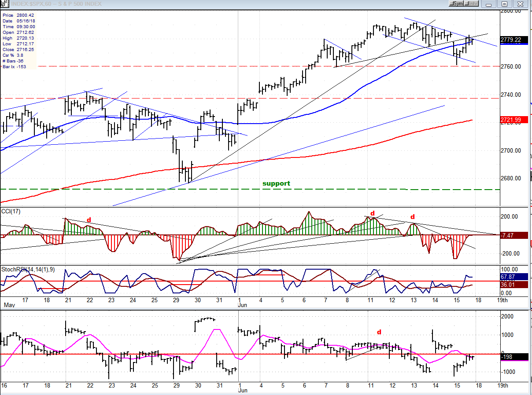Screen dimensions: 532x395
Task: Select red d annotation near May 22 CCI
Action: pos(89,219)
